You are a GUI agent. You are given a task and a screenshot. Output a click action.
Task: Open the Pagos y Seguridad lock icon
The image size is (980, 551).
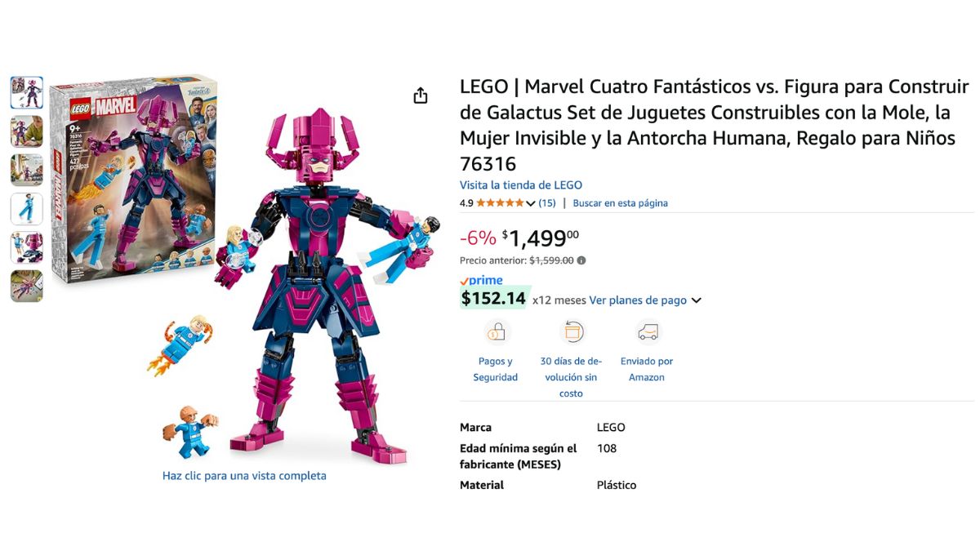coord(497,332)
